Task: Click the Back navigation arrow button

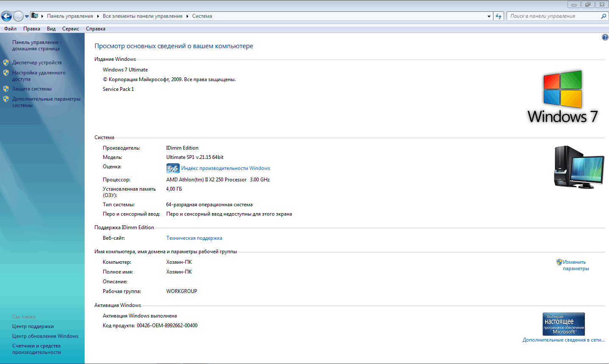Action: 6,16
